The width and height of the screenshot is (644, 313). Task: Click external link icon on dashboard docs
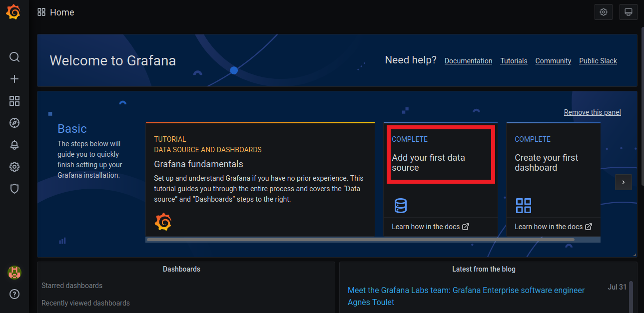click(589, 227)
